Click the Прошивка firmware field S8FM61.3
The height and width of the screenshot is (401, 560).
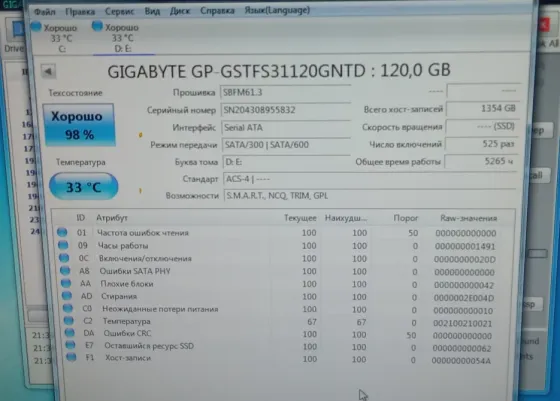pos(286,92)
